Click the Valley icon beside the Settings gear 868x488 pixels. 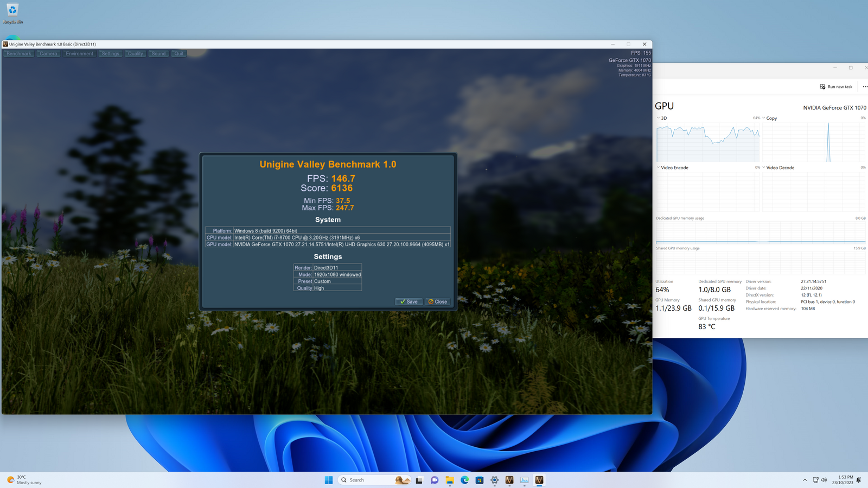509,480
